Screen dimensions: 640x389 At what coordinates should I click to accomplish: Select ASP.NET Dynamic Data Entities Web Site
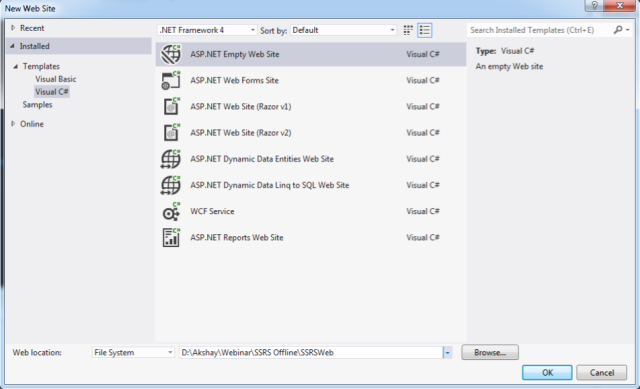311,159
